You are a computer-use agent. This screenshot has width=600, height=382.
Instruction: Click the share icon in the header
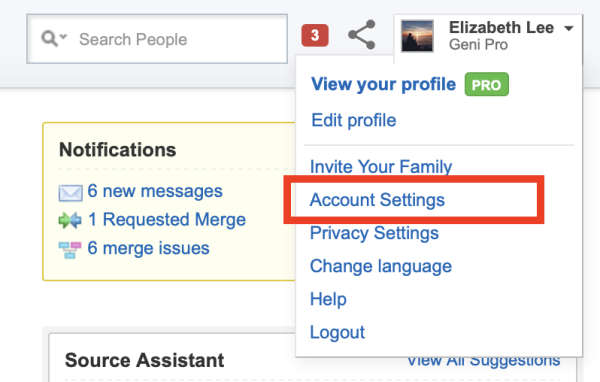tap(362, 35)
